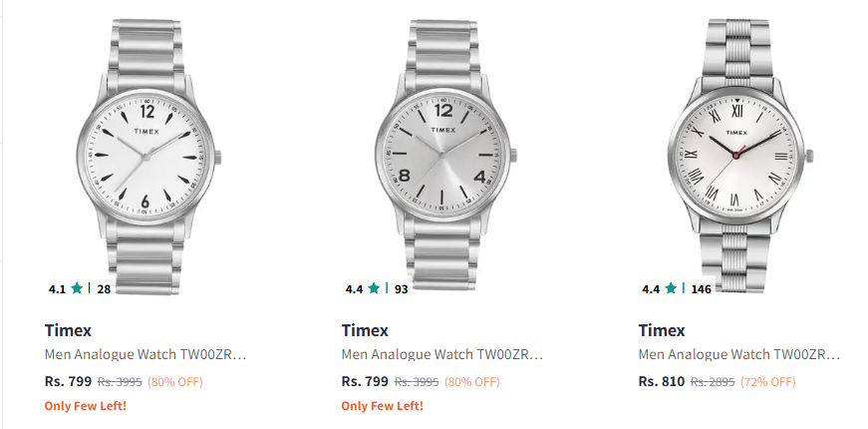This screenshot has height=429, width=868.
Task: Click the 80% OFF label on the 28-review watch
Action: [175, 381]
